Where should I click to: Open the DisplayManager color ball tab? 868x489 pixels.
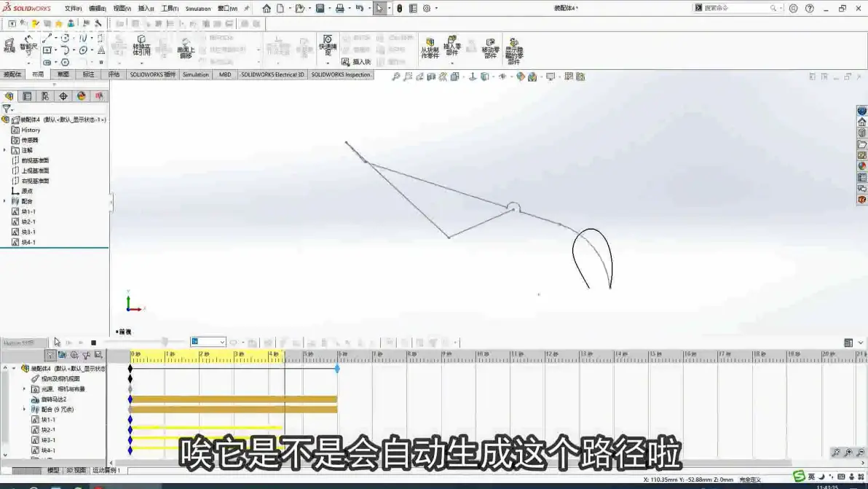point(82,95)
